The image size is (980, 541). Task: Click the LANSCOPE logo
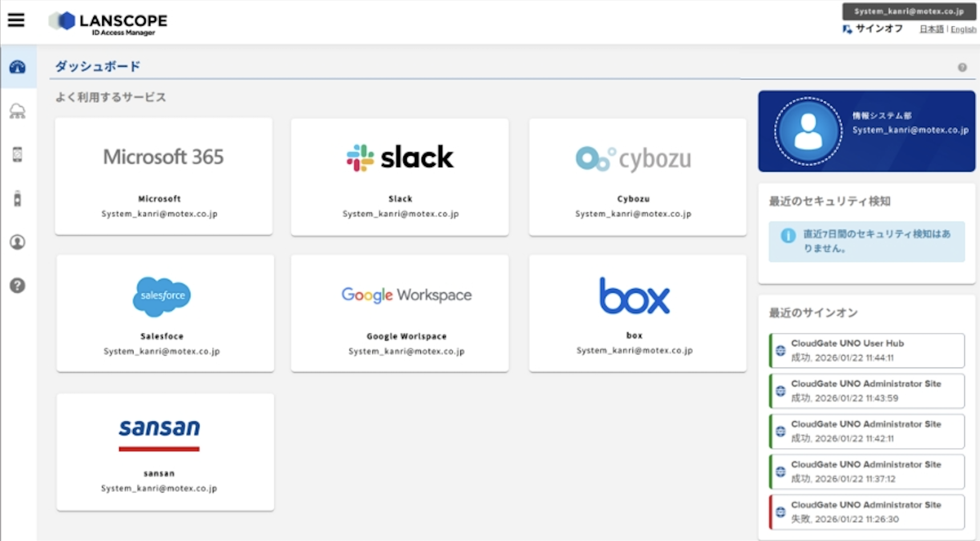coord(108,23)
